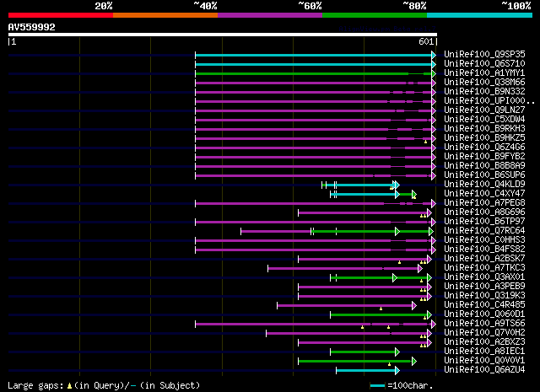Click the white query sequence ruler bar
The image size is (540, 392).
tap(223, 35)
